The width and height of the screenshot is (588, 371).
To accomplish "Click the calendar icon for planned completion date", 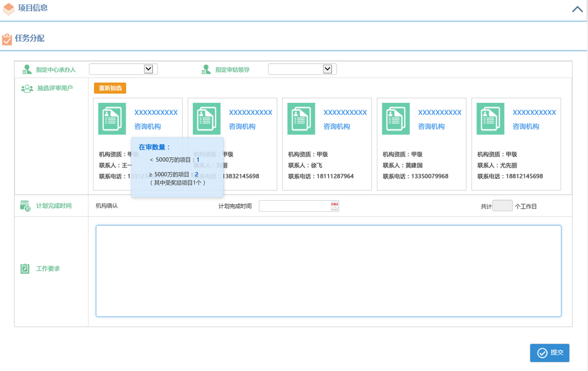I will 334,206.
